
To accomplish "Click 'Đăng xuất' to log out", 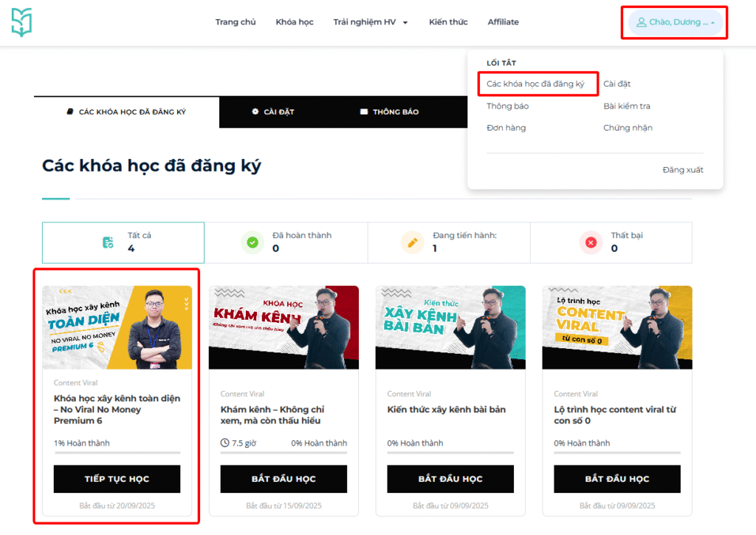I will [x=682, y=170].
